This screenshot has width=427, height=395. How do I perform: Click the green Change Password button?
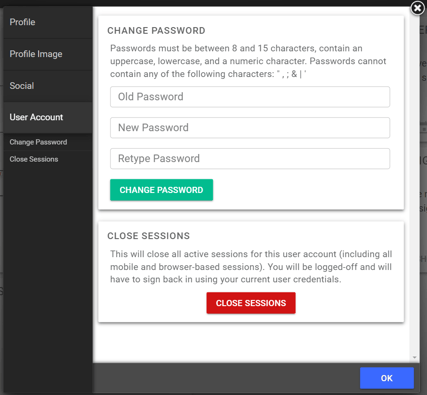coord(161,190)
